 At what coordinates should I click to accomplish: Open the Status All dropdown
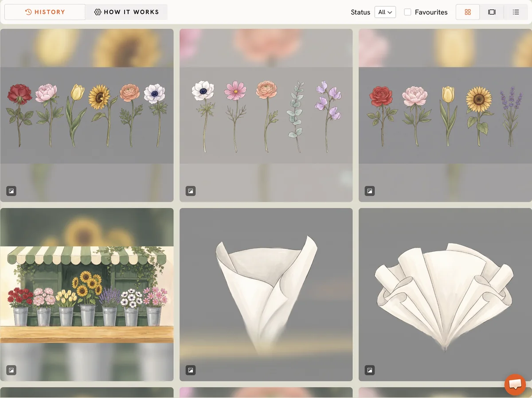click(385, 12)
